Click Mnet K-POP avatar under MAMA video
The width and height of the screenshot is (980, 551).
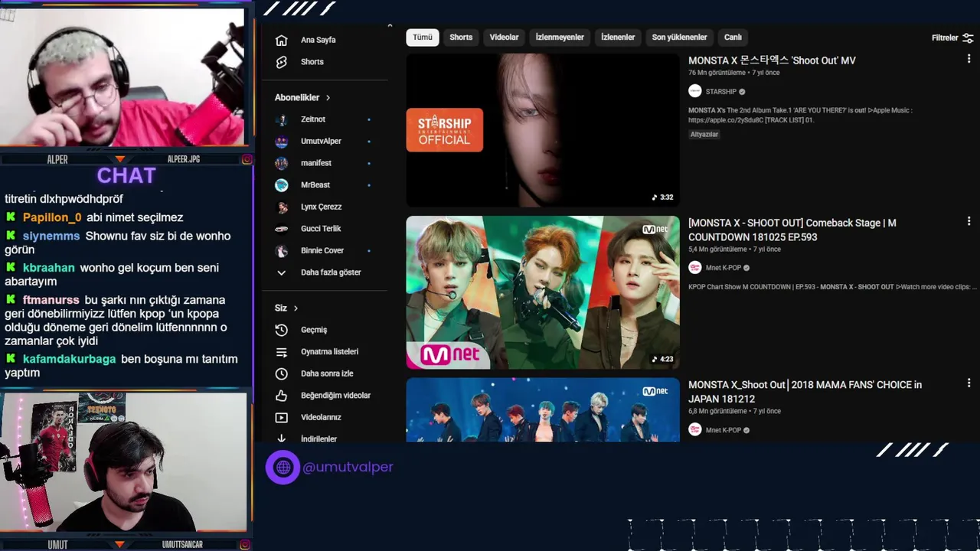pyautogui.click(x=695, y=430)
